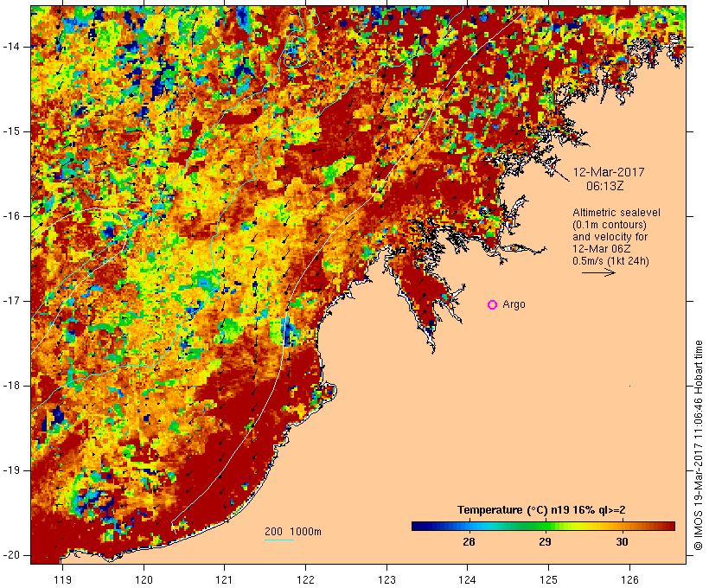Click the 12-Mar 06Z caption line
709x588 pixels.
602,249
